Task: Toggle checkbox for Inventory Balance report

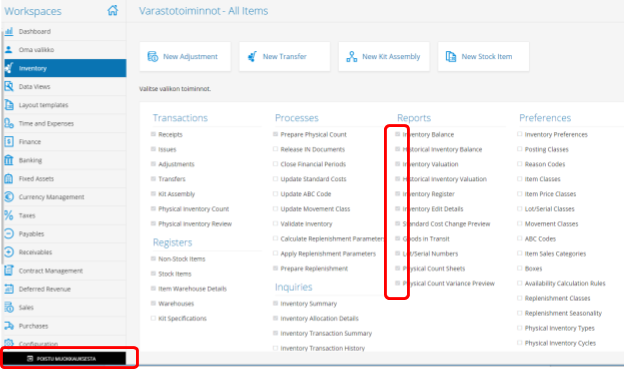Action: pyautogui.click(x=397, y=134)
